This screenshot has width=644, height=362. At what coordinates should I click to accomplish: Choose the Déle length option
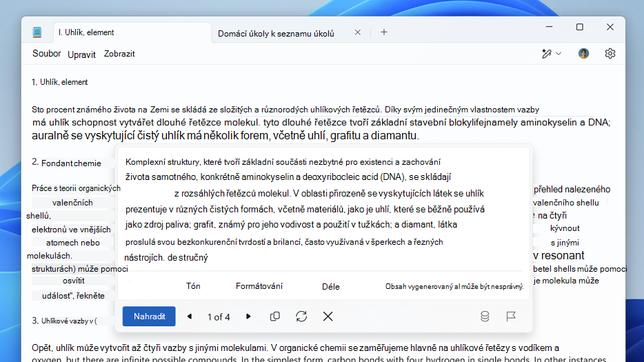331,286
